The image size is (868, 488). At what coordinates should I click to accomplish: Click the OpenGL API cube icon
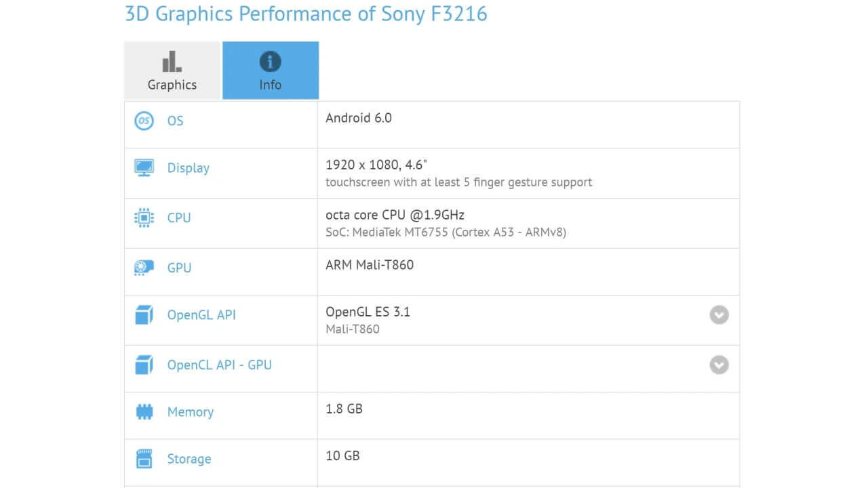tap(143, 314)
